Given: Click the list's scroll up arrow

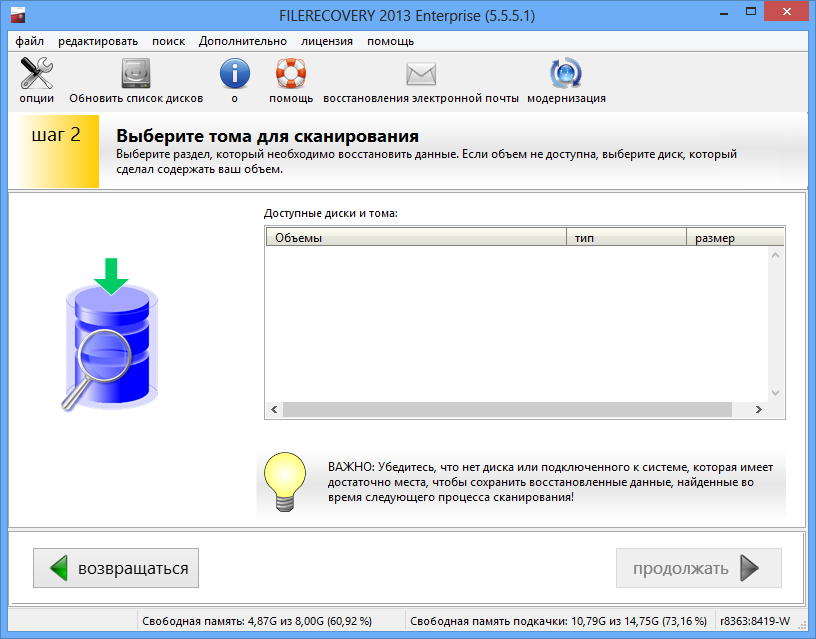Looking at the screenshot, I should [775, 255].
